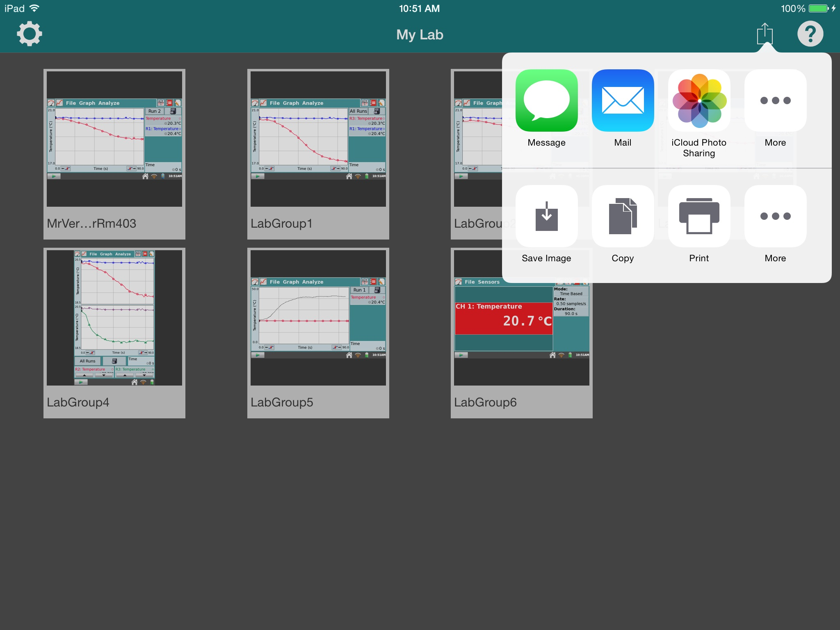The image size is (840, 630).
Task: Choose iCloud Photo Sharing icon
Action: coord(699,100)
